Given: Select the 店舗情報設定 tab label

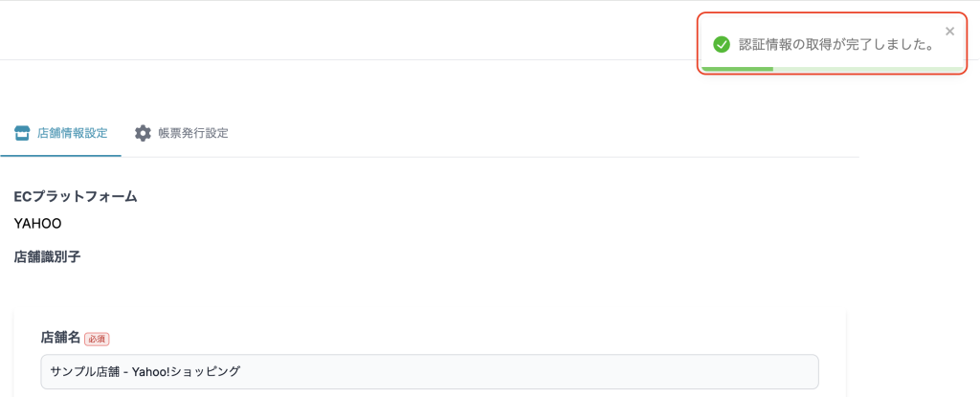Looking at the screenshot, I should click(72, 133).
